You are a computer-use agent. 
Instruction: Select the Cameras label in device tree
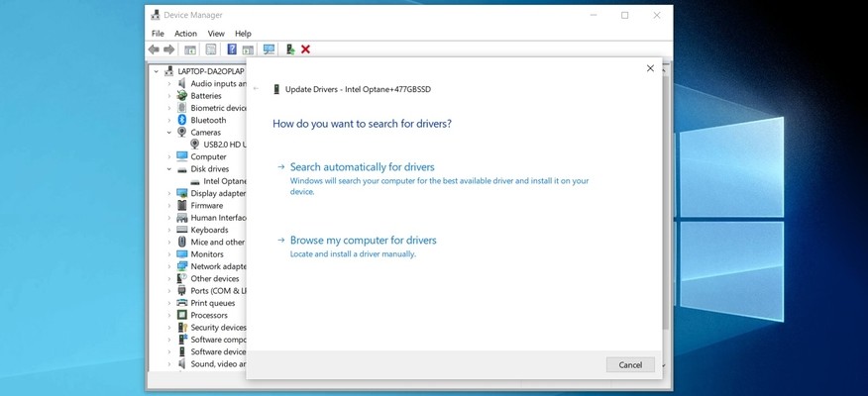pyautogui.click(x=205, y=133)
